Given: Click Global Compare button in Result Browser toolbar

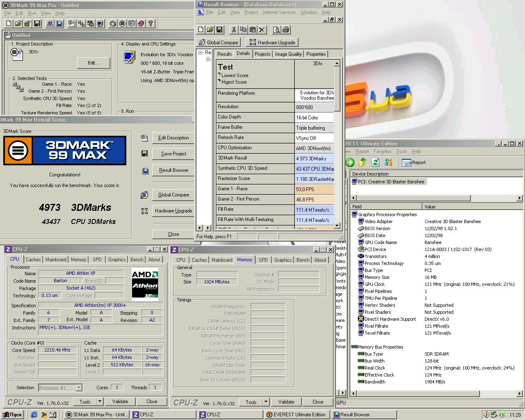Looking at the screenshot, I should click(x=219, y=42).
